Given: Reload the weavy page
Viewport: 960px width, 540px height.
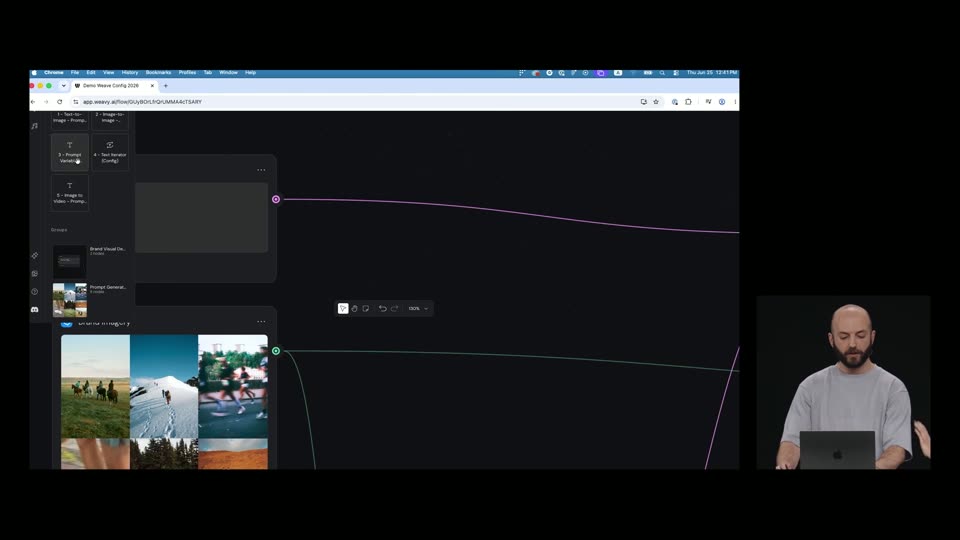Looking at the screenshot, I should click(59, 102).
